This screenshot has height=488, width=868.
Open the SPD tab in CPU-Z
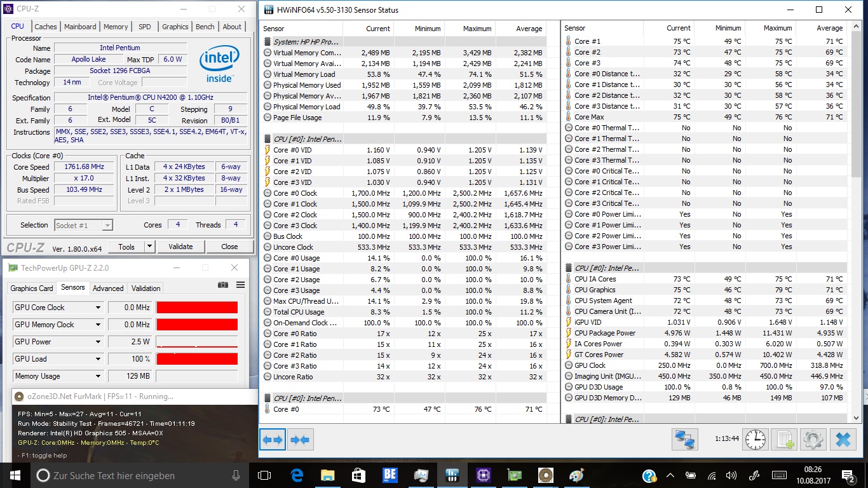pyautogui.click(x=145, y=27)
